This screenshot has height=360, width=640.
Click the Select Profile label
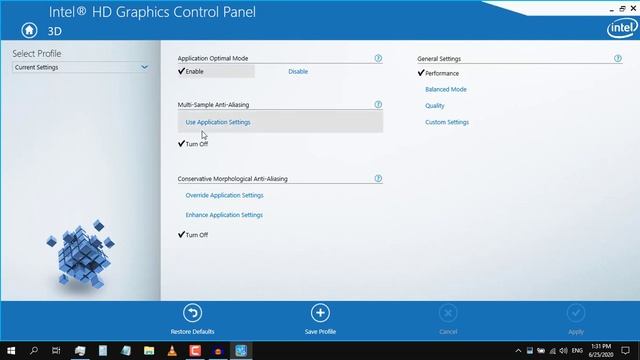[x=37, y=53]
